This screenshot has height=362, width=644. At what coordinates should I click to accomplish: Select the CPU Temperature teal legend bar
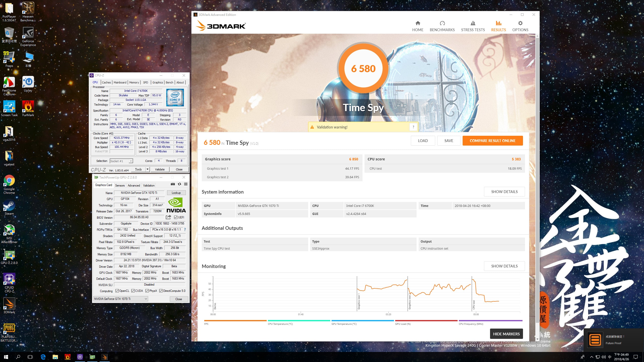tap(299, 321)
